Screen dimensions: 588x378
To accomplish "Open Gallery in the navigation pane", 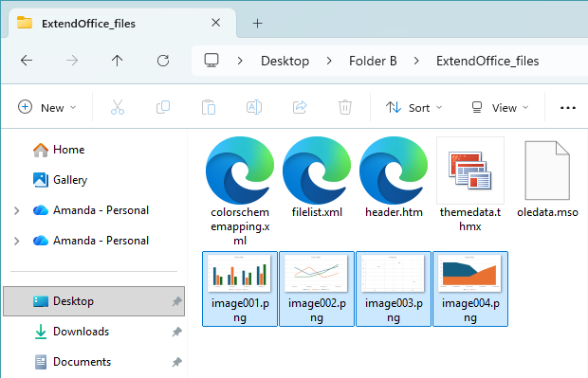I will 61,180.
